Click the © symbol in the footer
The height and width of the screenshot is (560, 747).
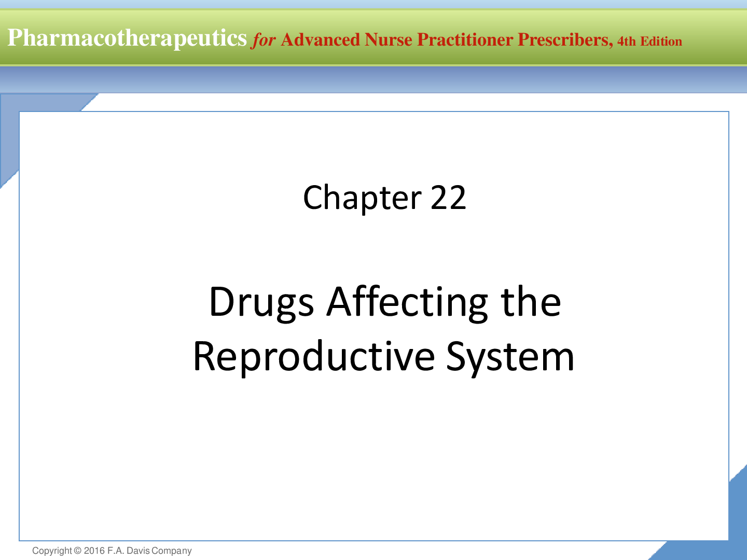click(x=78, y=551)
